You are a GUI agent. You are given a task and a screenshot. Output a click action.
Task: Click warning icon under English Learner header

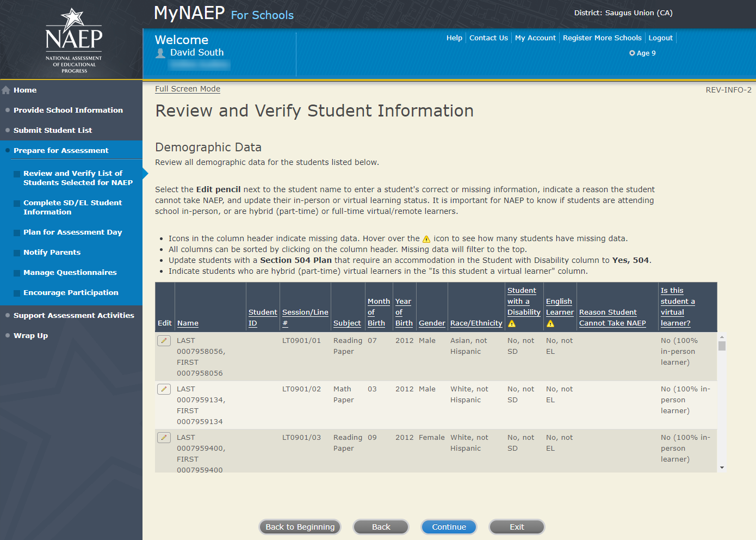[550, 324]
